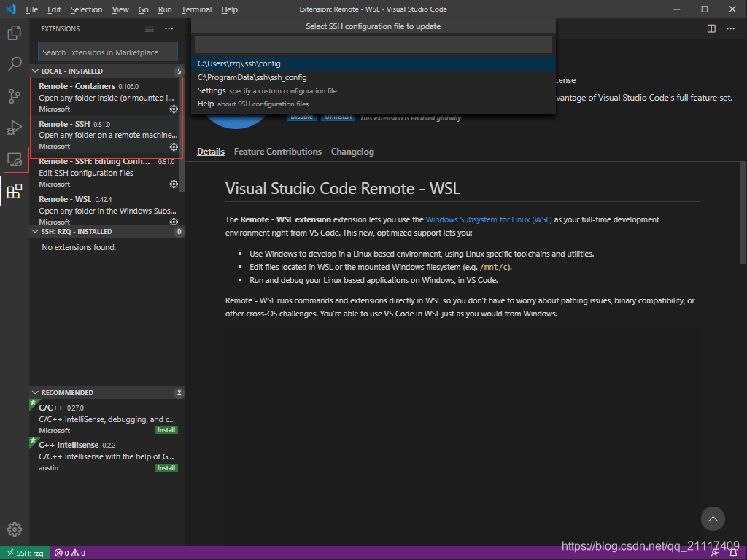Viewport: 747px width, 560px height.
Task: Click the SSH configuration file filter input
Action: tap(373, 44)
